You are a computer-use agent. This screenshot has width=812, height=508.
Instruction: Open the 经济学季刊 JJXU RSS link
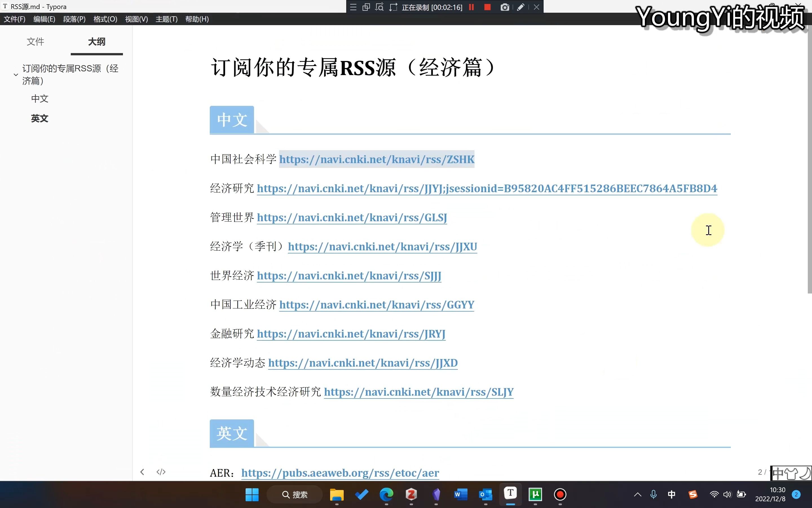[x=382, y=247]
